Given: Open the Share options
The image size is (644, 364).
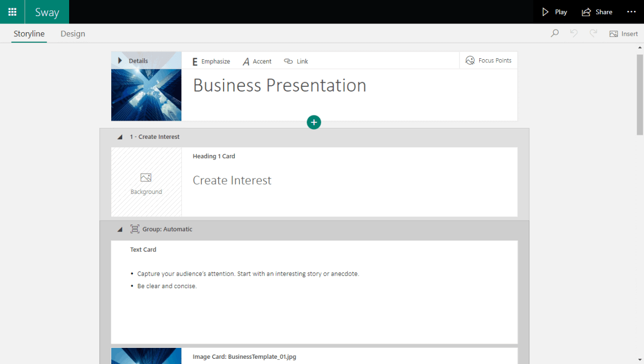Looking at the screenshot, I should (x=597, y=11).
